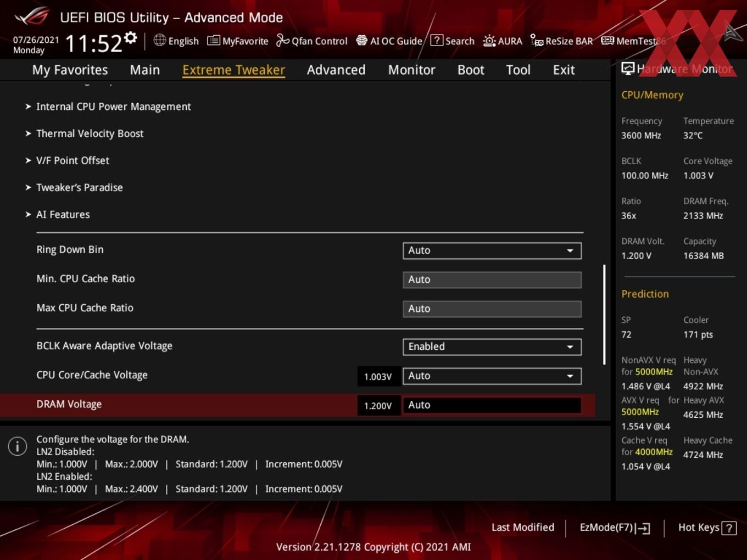Screen dimensions: 747x560
Task: Select CPU Core/Cache Voltage label
Action: (x=92, y=375)
